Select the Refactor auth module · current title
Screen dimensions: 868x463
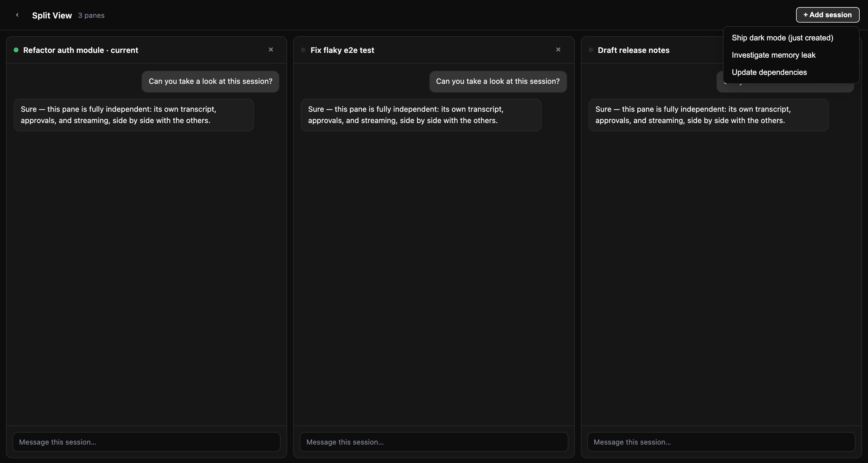[x=81, y=50]
